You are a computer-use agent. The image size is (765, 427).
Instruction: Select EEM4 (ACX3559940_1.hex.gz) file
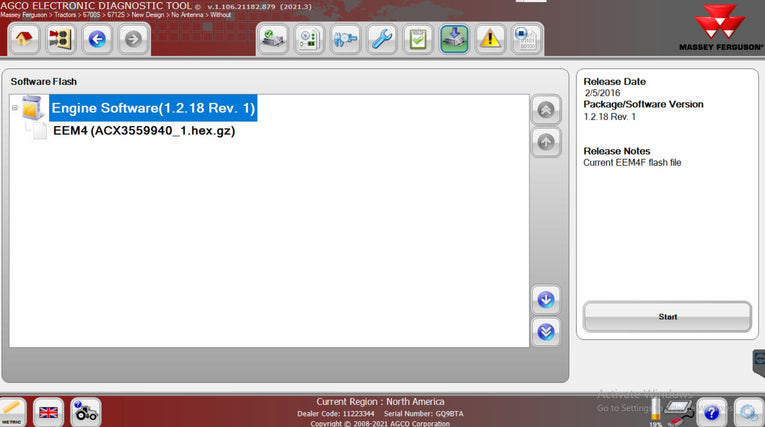point(143,131)
